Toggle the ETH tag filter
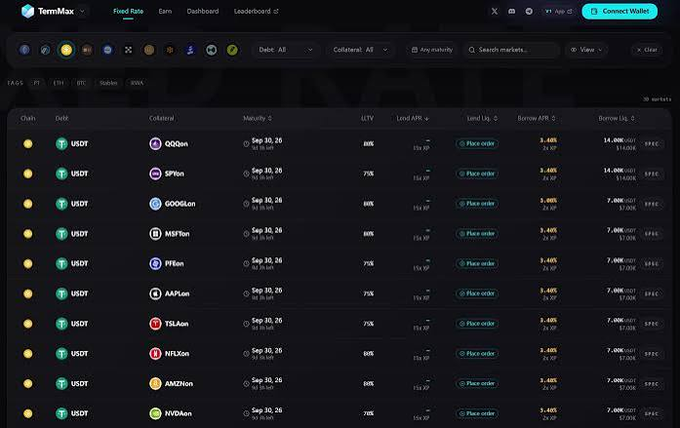The image size is (680, 428). point(59,83)
